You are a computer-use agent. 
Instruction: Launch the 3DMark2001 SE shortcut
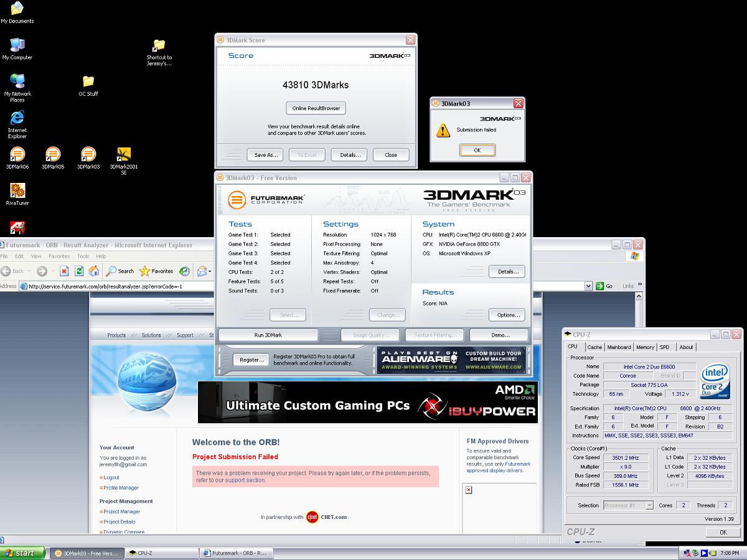click(124, 161)
